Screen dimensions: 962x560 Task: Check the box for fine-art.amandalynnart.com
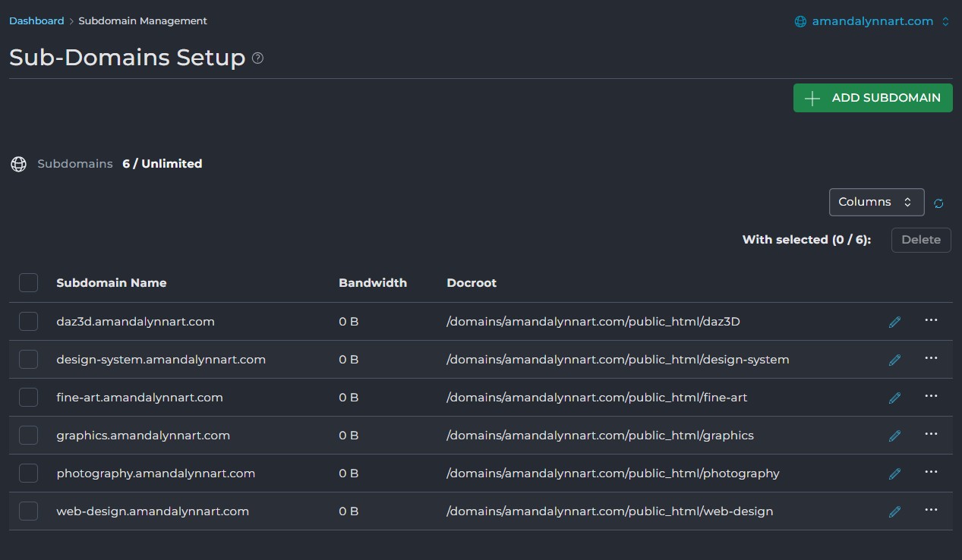point(28,398)
